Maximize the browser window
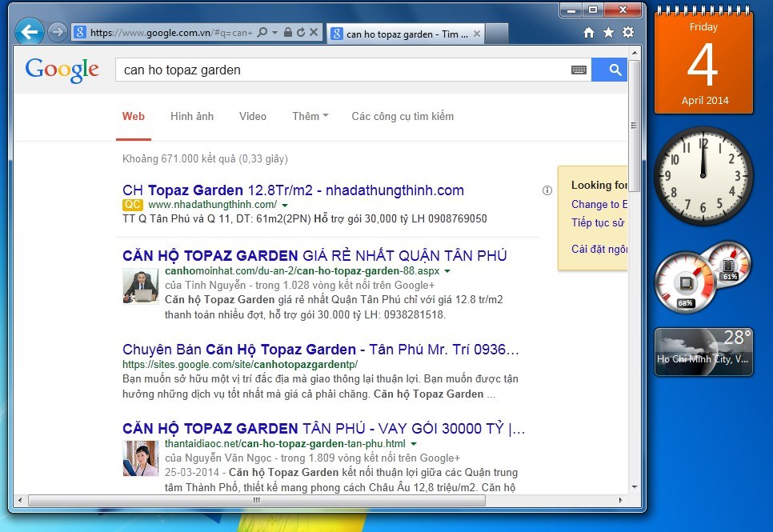Image resolution: width=773 pixels, height=532 pixels. point(593,10)
